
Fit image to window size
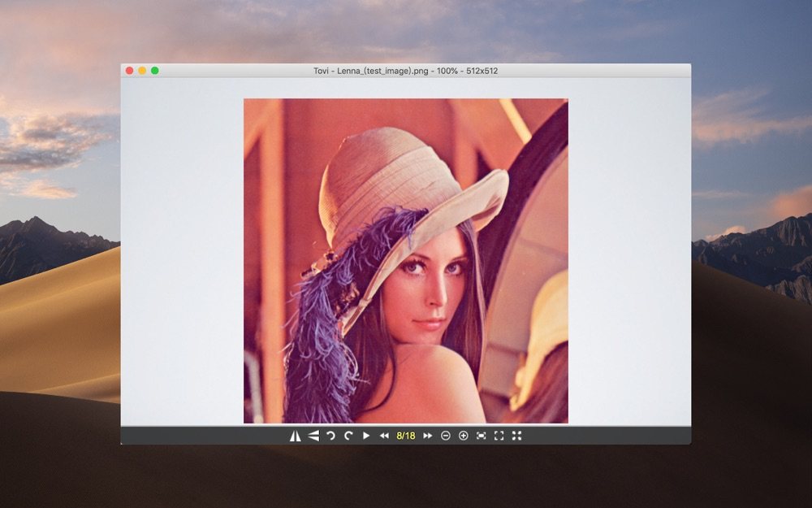pos(481,436)
